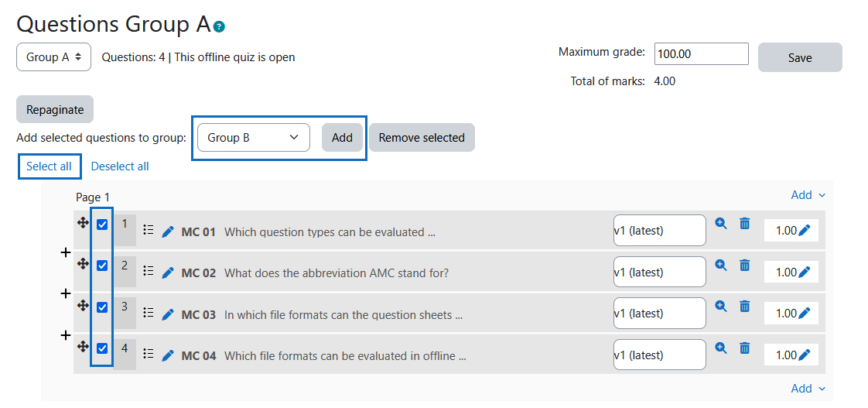
Task: Click the Save button
Action: pos(800,57)
